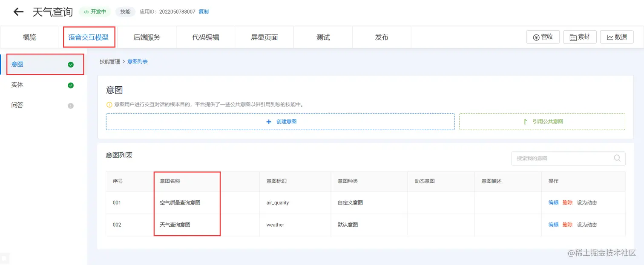This screenshot has width=644, height=265.
Task: Click the 开发中 status badge
Action: 95,12
